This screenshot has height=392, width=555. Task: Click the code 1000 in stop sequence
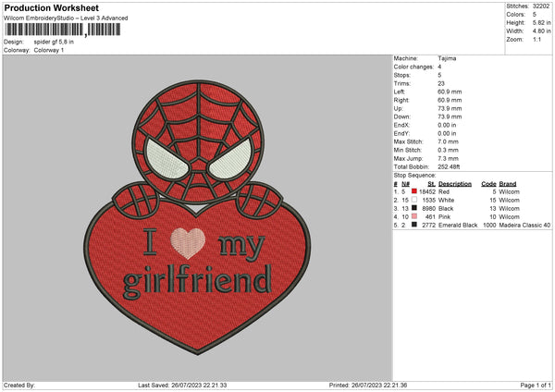tap(489, 225)
